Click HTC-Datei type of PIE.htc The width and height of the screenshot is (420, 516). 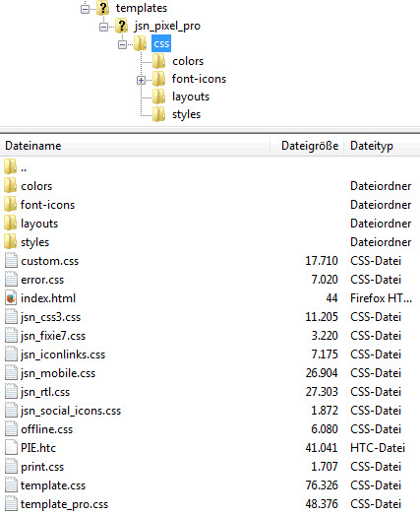[x=378, y=448]
